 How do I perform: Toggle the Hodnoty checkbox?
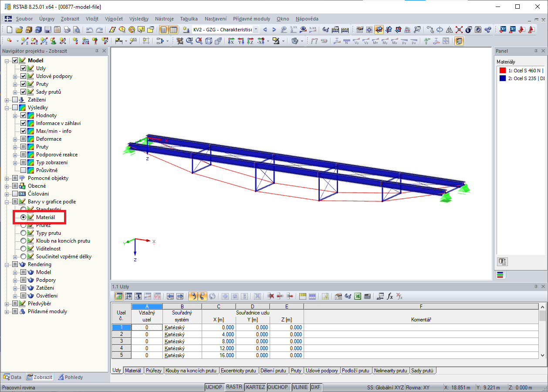(23, 115)
